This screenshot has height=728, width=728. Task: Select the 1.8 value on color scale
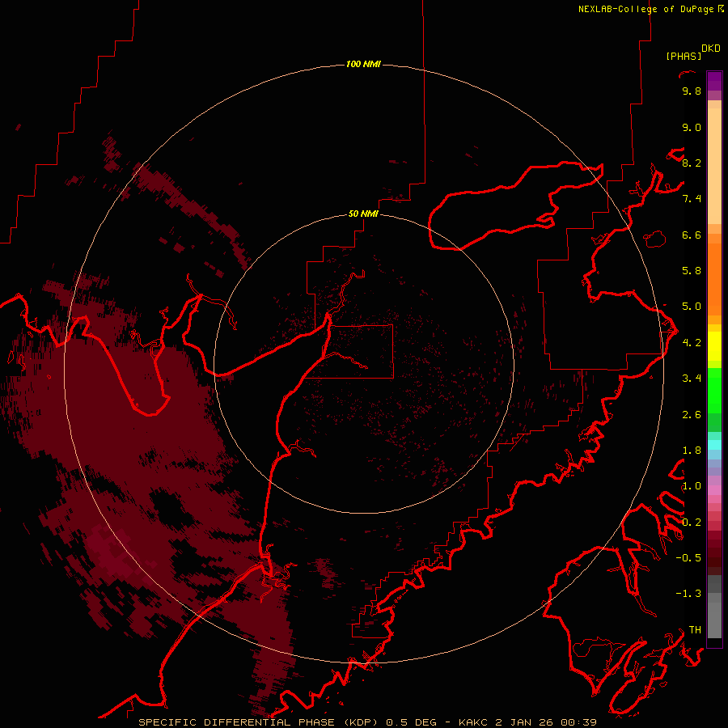point(692,451)
